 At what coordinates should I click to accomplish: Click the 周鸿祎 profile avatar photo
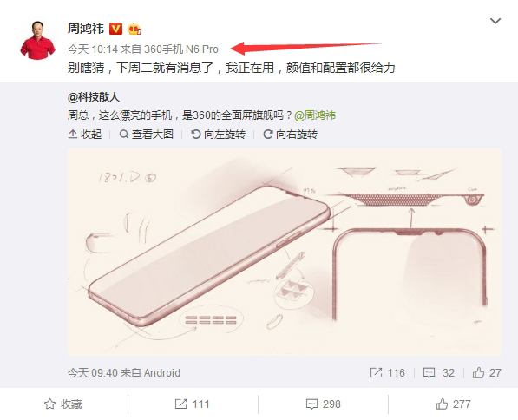click(x=37, y=40)
